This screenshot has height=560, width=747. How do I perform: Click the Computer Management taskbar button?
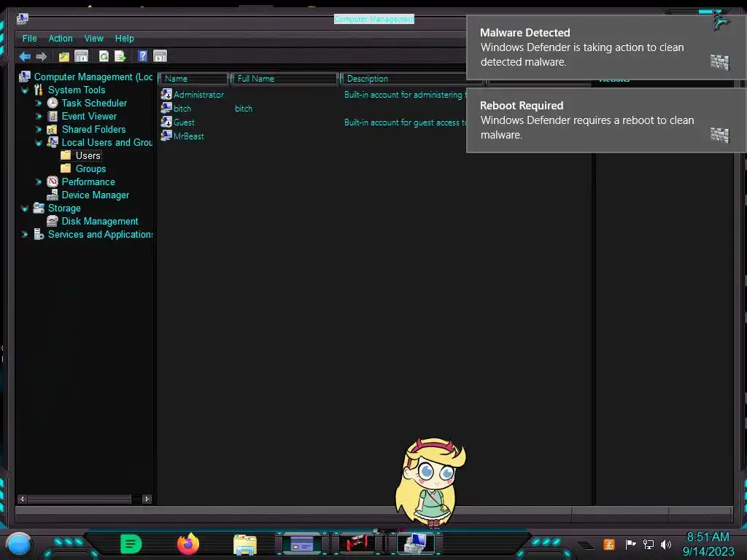[415, 543]
